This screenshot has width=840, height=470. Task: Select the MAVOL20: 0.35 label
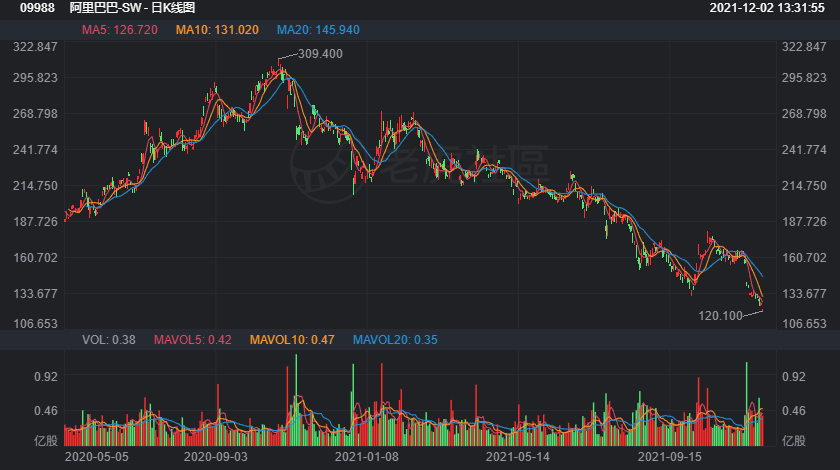(395, 340)
